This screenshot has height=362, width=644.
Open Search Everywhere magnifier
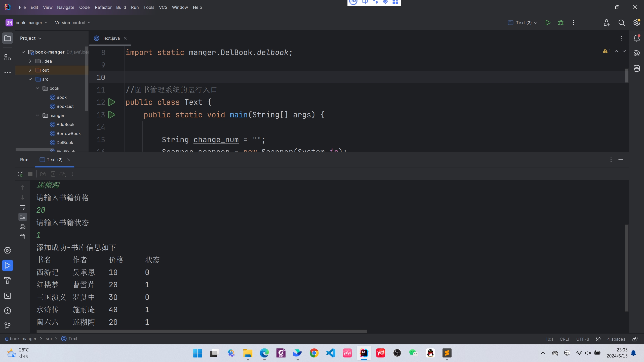(622, 23)
